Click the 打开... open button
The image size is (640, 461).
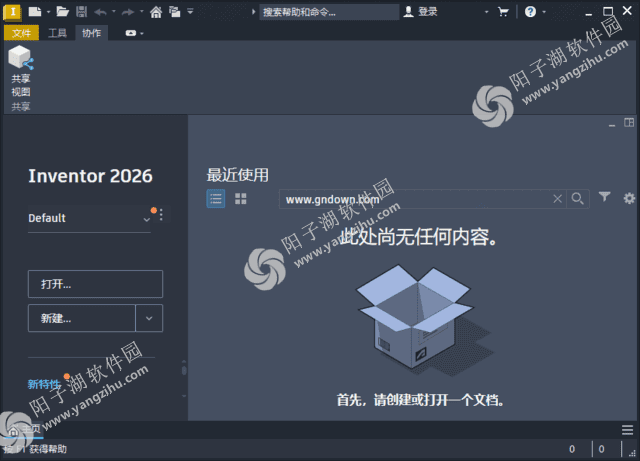[x=96, y=284]
